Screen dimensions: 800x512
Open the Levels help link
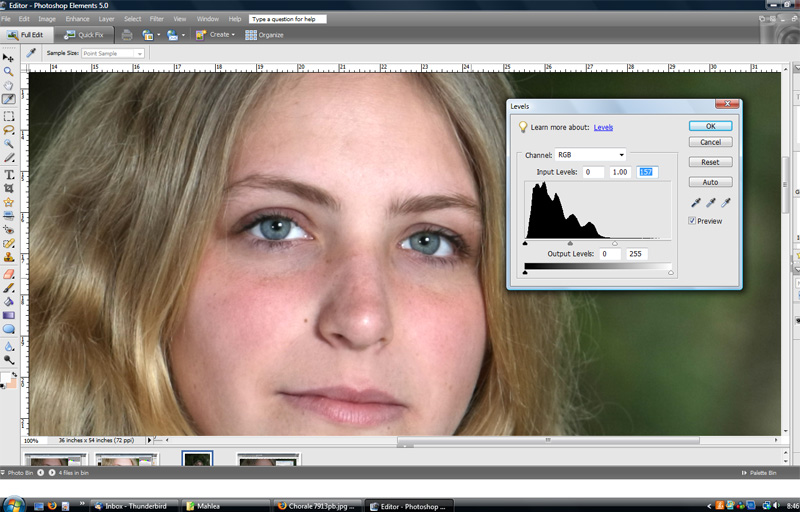[603, 127]
